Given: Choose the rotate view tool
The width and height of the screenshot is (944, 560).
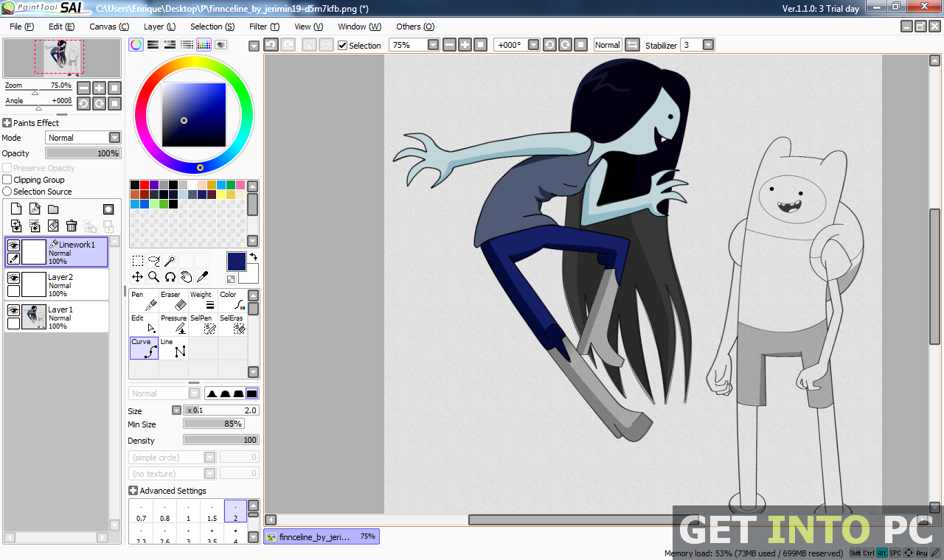Looking at the screenshot, I should coord(170,277).
